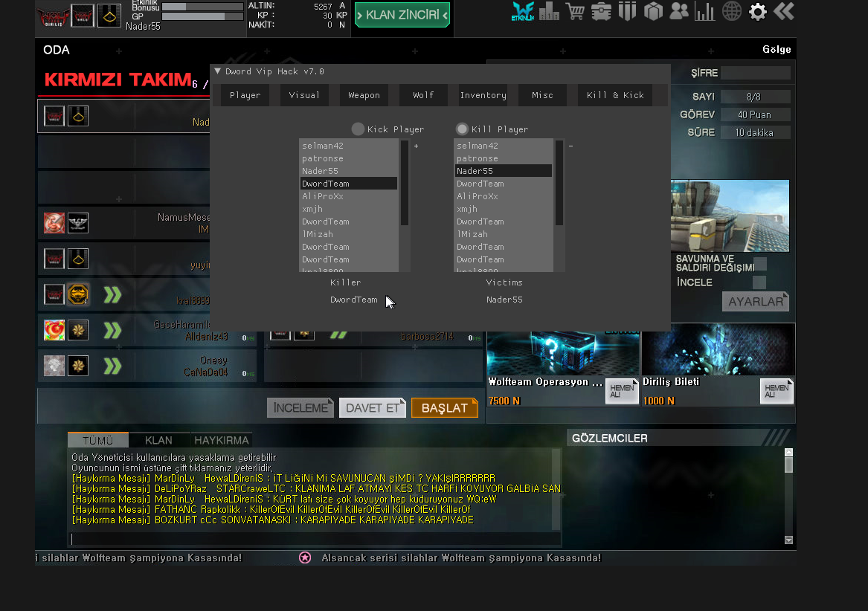Click the AYARLAR button
Image resolution: width=868 pixels, height=611 pixels.
(756, 302)
